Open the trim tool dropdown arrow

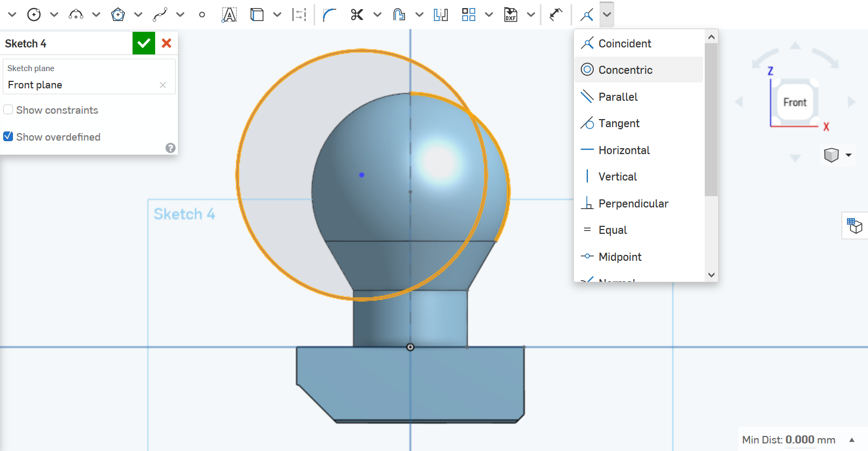(377, 15)
